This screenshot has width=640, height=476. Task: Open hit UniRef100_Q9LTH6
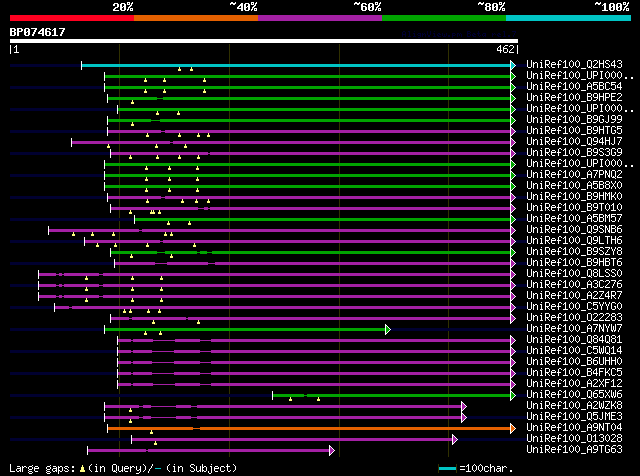click(574, 241)
